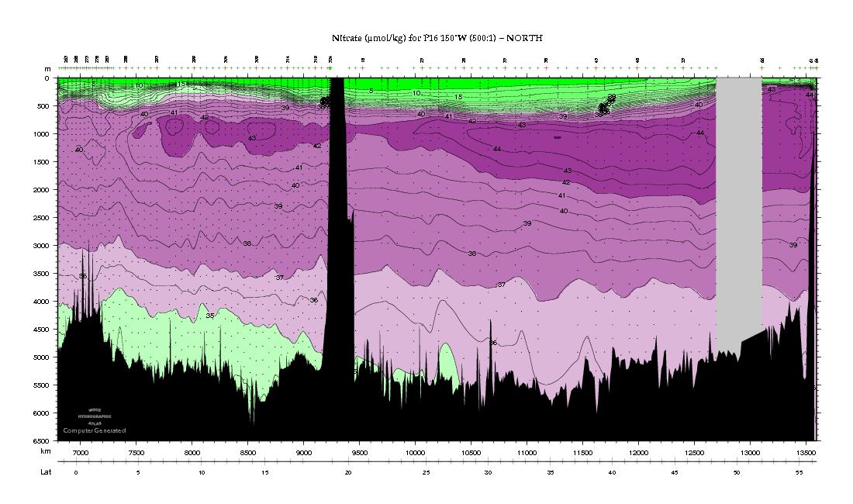Click the 6500 depth axis tick label
This screenshot has height=504, width=853.
click(x=41, y=441)
